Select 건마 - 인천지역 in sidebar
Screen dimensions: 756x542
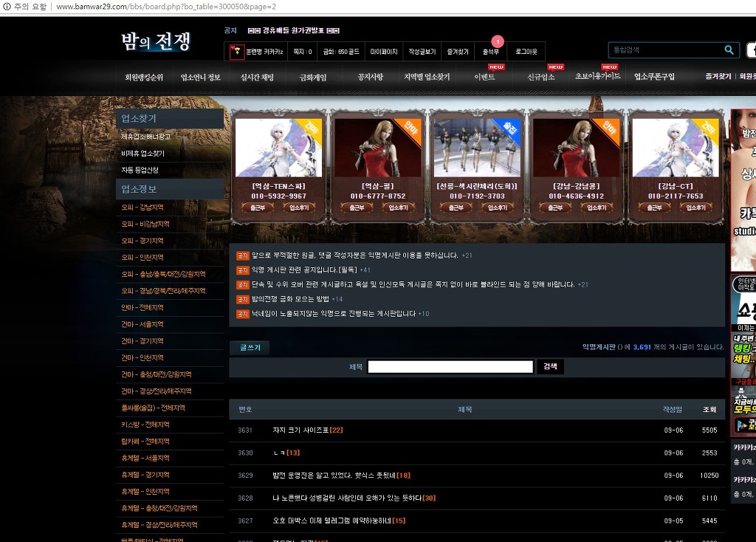[x=142, y=358]
